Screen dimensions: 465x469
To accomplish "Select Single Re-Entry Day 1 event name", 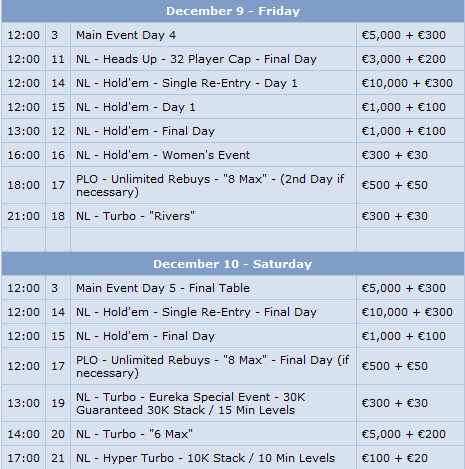I will [x=187, y=83].
